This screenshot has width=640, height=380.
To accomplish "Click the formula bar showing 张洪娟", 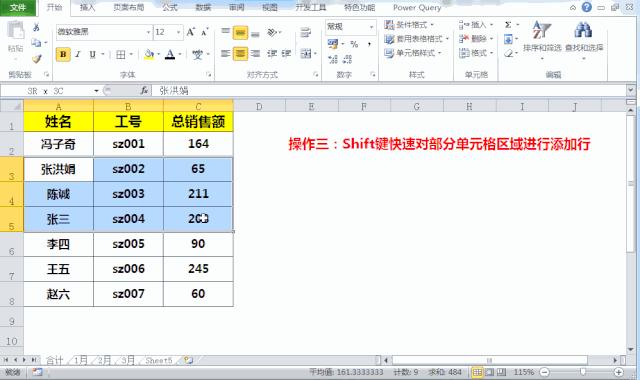I will point(390,91).
